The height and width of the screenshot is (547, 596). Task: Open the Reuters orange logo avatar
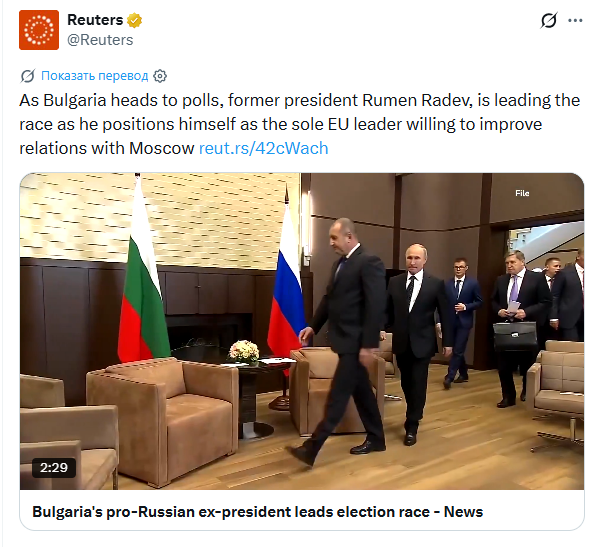[x=39, y=30]
